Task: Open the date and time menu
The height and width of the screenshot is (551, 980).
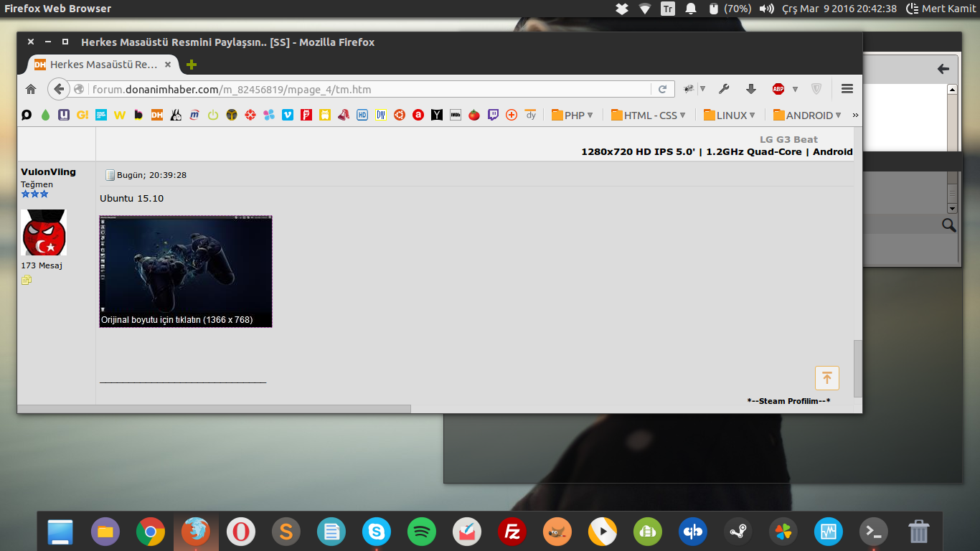Action: tap(838, 9)
